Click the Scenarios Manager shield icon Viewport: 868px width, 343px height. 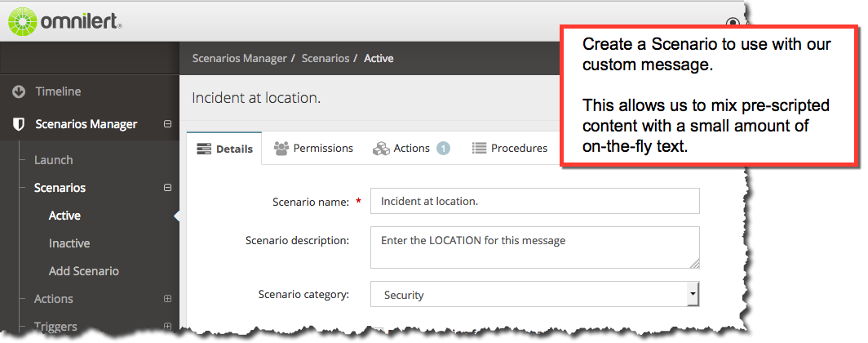19,124
